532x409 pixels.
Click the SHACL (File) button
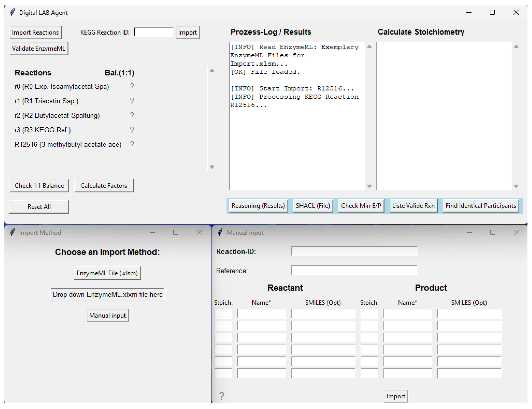click(x=313, y=206)
